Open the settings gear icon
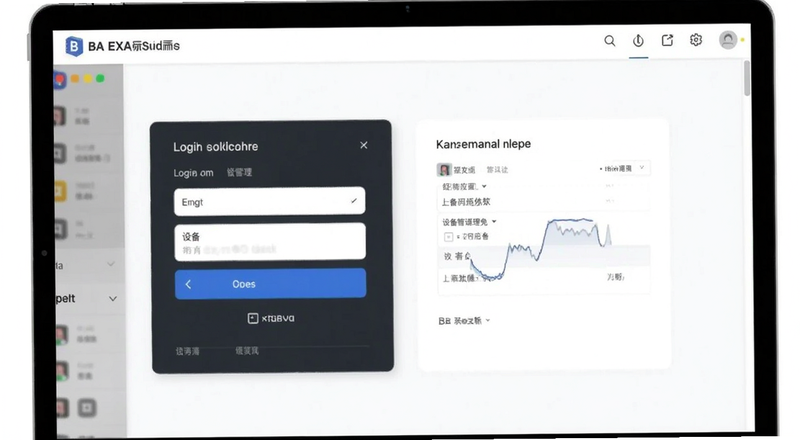The height and width of the screenshot is (440, 800). [x=696, y=40]
